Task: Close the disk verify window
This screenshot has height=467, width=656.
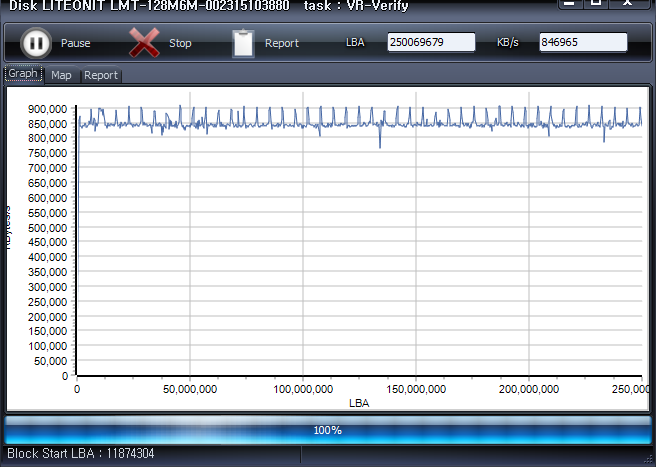Action: point(629,4)
